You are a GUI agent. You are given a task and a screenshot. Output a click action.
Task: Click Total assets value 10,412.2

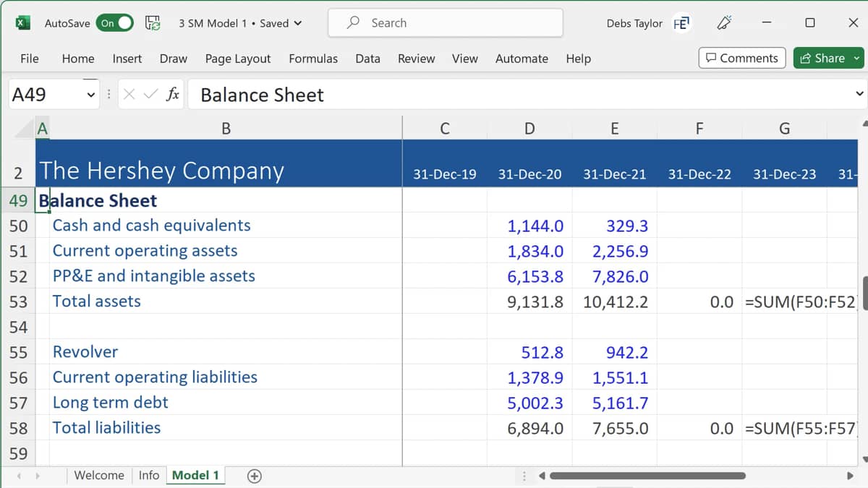[616, 301]
